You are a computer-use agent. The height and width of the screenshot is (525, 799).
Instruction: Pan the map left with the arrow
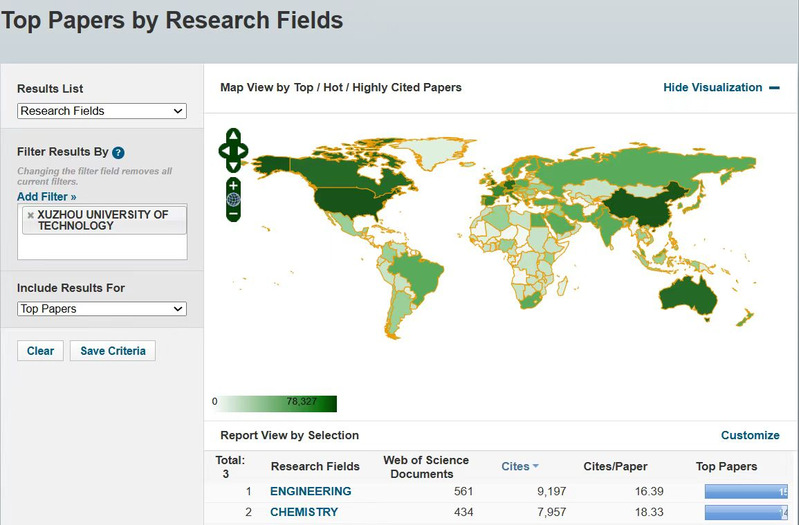click(224, 151)
